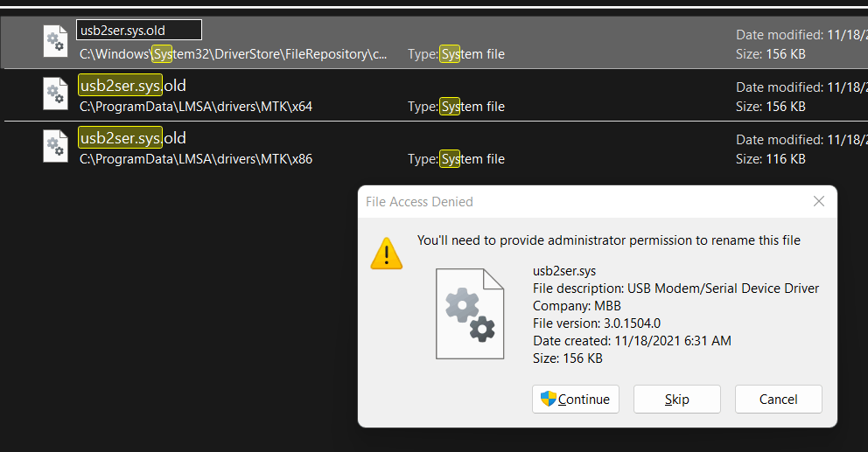Click Continue to grant administrator permission

click(x=575, y=399)
